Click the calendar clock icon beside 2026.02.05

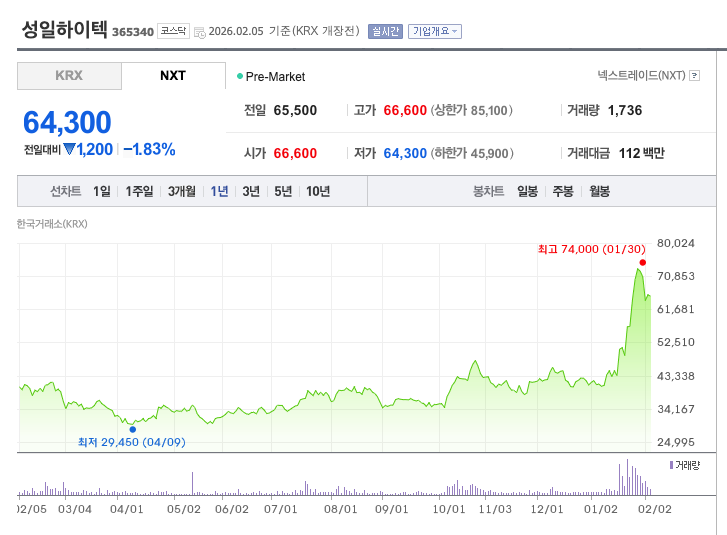[200, 32]
